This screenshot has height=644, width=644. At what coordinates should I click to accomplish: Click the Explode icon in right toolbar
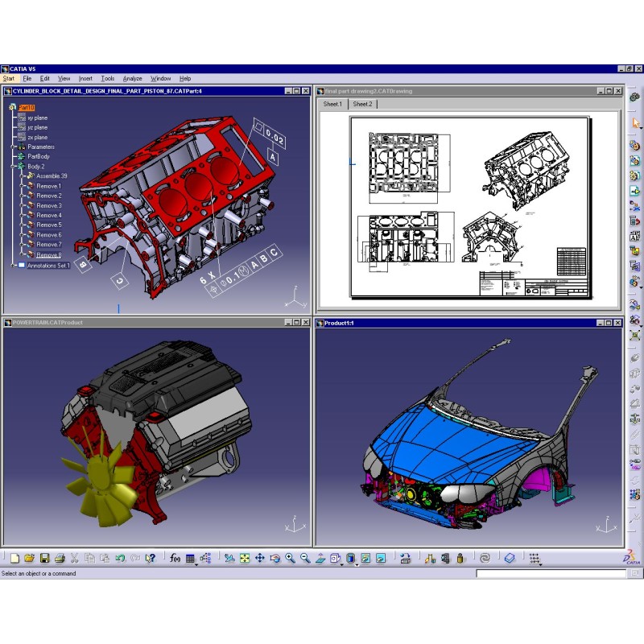pyautogui.click(x=634, y=335)
